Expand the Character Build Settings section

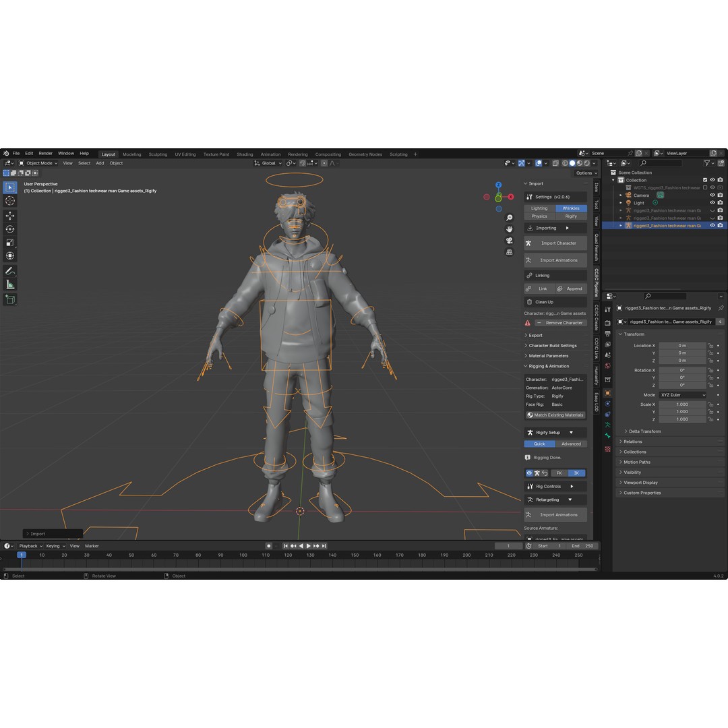[x=553, y=345]
